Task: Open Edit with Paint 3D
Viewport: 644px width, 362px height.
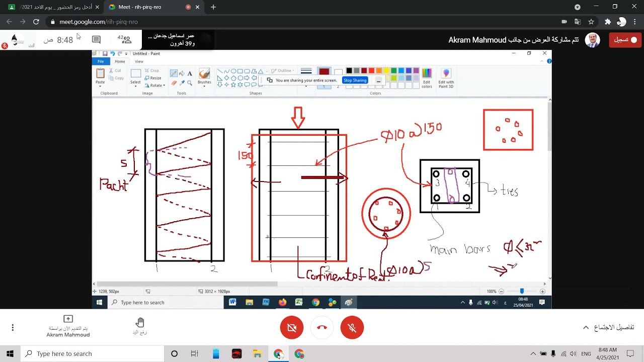Action: click(x=446, y=77)
